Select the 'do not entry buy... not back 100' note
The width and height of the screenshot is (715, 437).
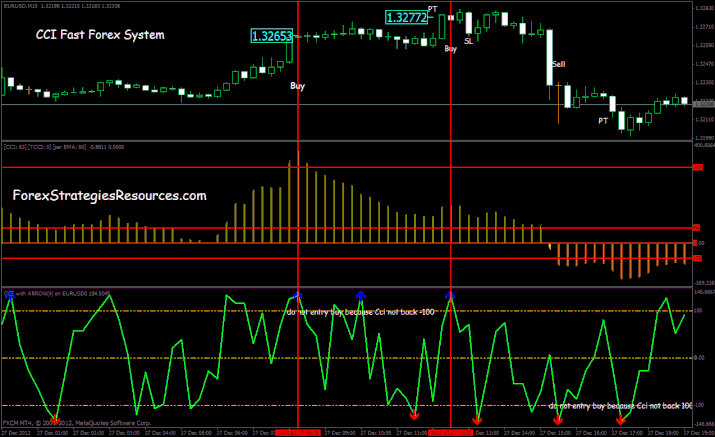tap(621, 406)
